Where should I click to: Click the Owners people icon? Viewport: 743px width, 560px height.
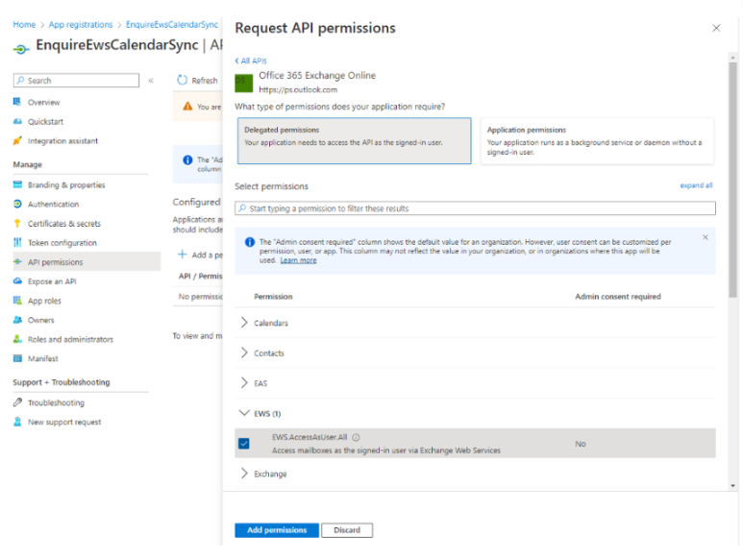tap(17, 320)
